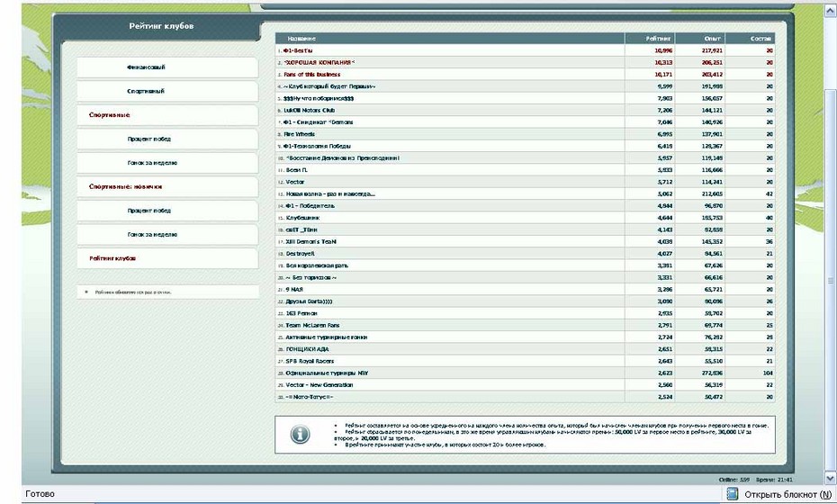Click experience value 144,121

click(x=712, y=111)
